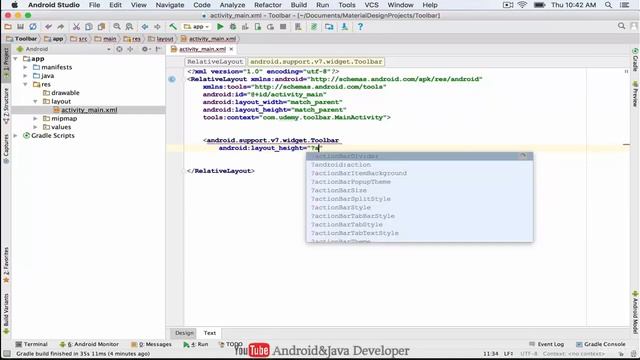This screenshot has width=640, height=360.
Task: Click the Undo arrow icon
Action: coord(48,27)
